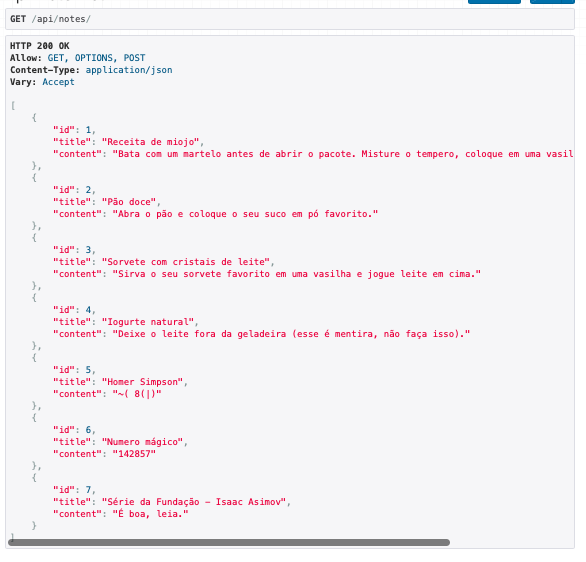The image size is (586, 562).
Task: Click the opening '[' bracket of the JSON array
Action: 13,106
